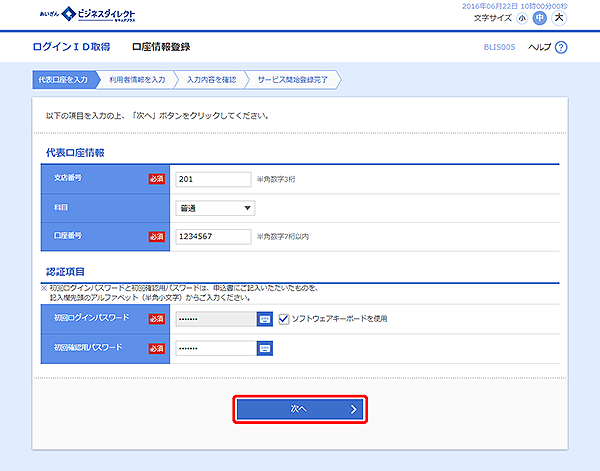
Task: Set font size to medium (中)
Action: [x=540, y=18]
